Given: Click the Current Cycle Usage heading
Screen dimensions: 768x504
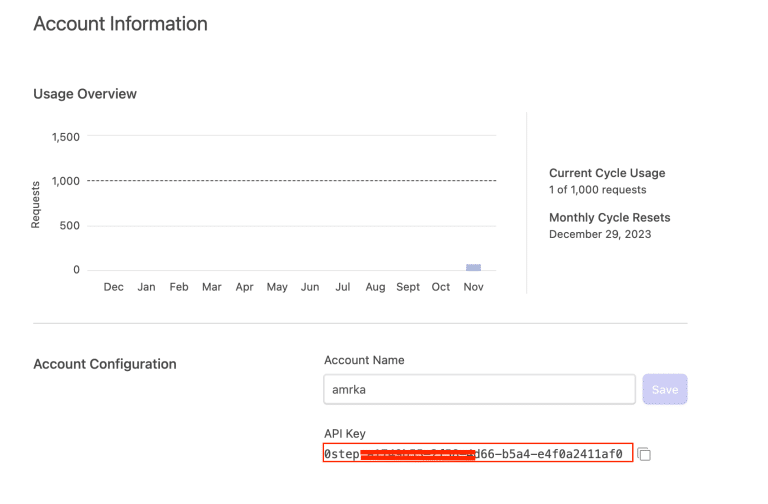Looking at the screenshot, I should pyautogui.click(x=607, y=173).
